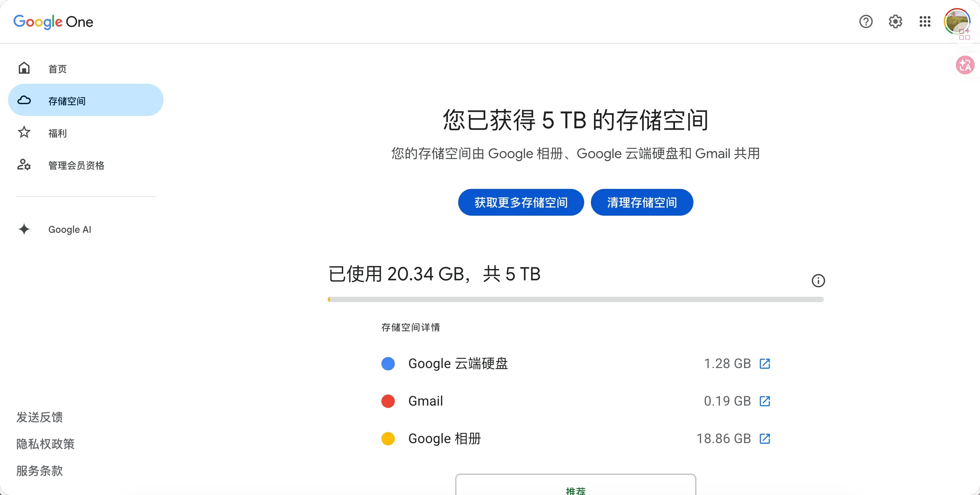Open the Google apps grid launcher
This screenshot has height=495, width=980.
[x=925, y=21]
